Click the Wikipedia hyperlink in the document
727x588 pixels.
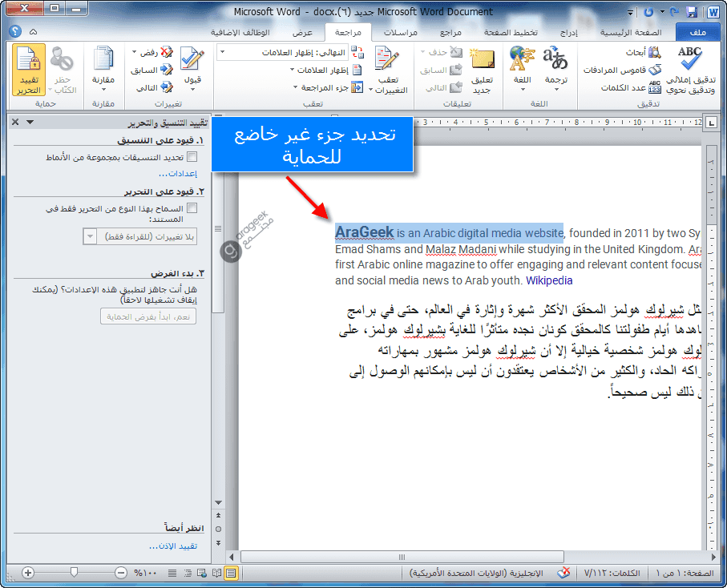click(x=549, y=280)
